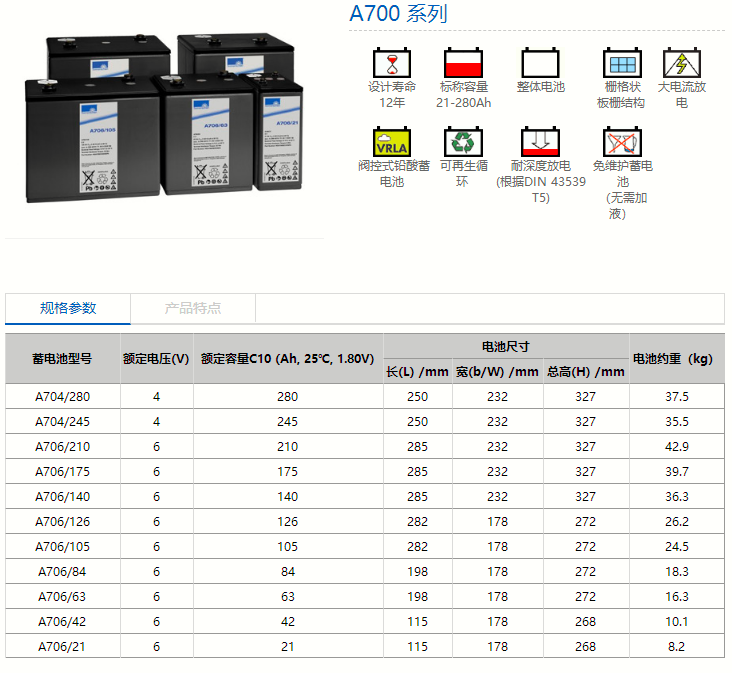The height and width of the screenshot is (673, 732).
Task: Click the 8.2 weight cell
Action: click(x=676, y=647)
